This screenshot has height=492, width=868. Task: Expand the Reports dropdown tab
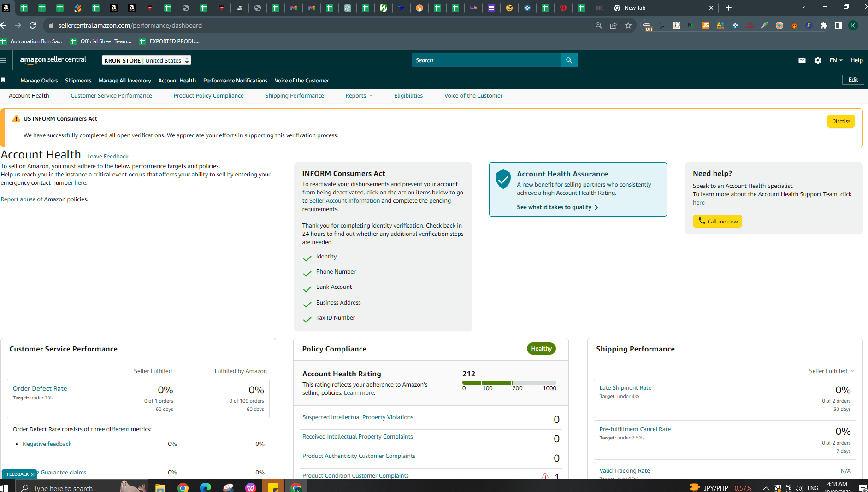pos(359,96)
